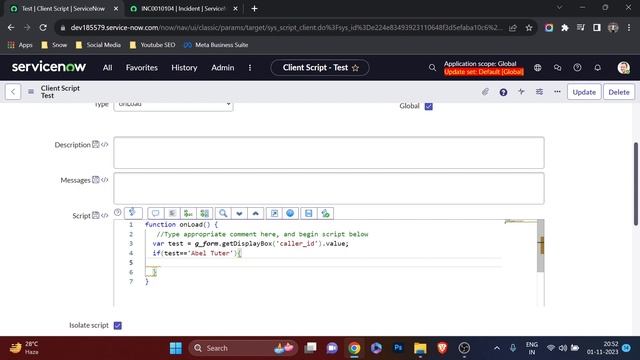Open Windows Start menu

tap(176, 348)
